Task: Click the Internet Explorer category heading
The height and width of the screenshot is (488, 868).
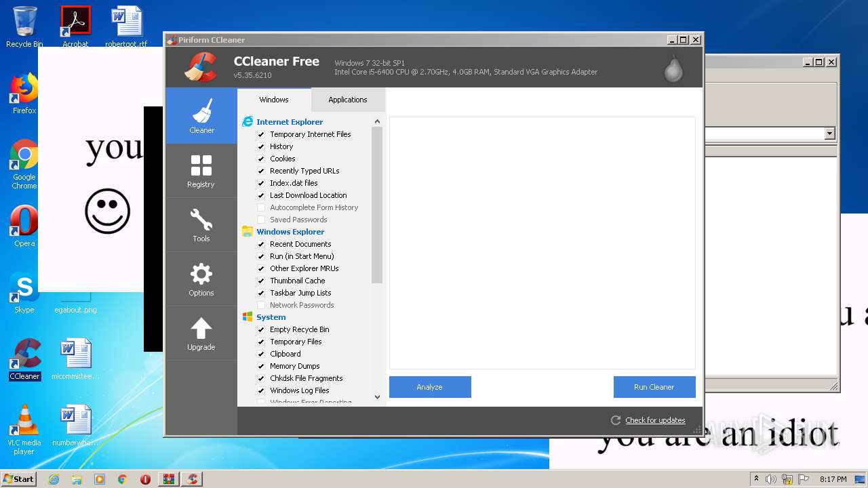Action: pos(290,122)
